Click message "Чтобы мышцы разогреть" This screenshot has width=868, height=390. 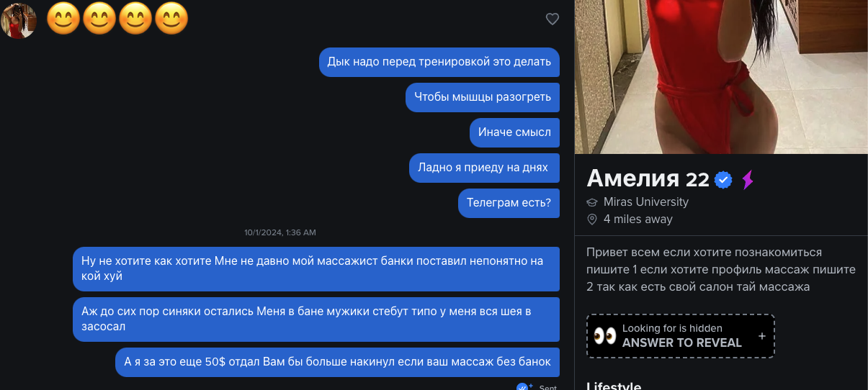(x=483, y=97)
